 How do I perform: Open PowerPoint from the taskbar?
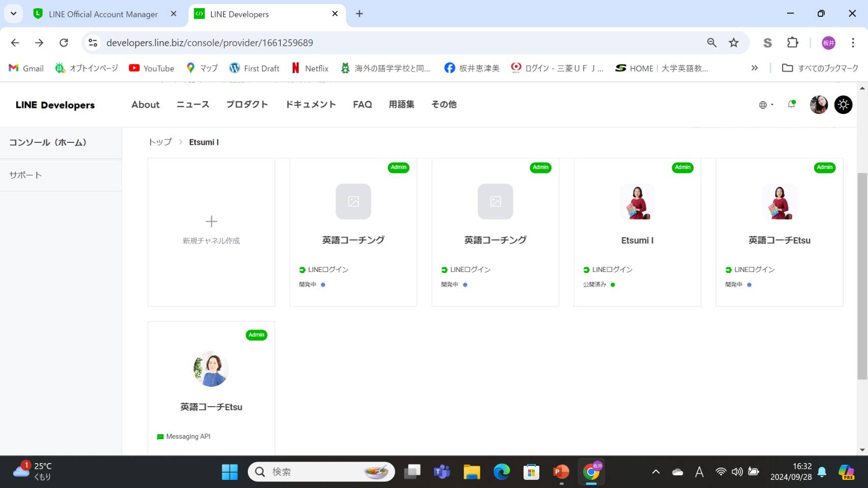[x=561, y=472]
